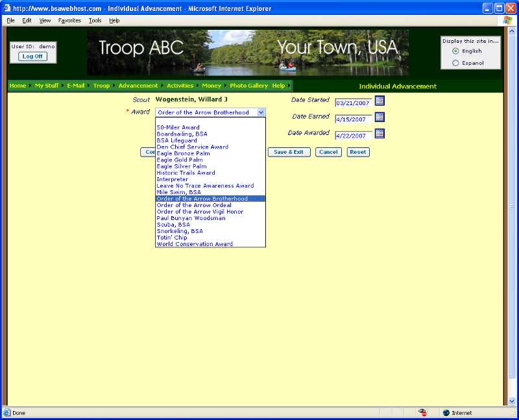Open calendar picker for Date Started
The height and width of the screenshot is (420, 519).
click(x=380, y=101)
